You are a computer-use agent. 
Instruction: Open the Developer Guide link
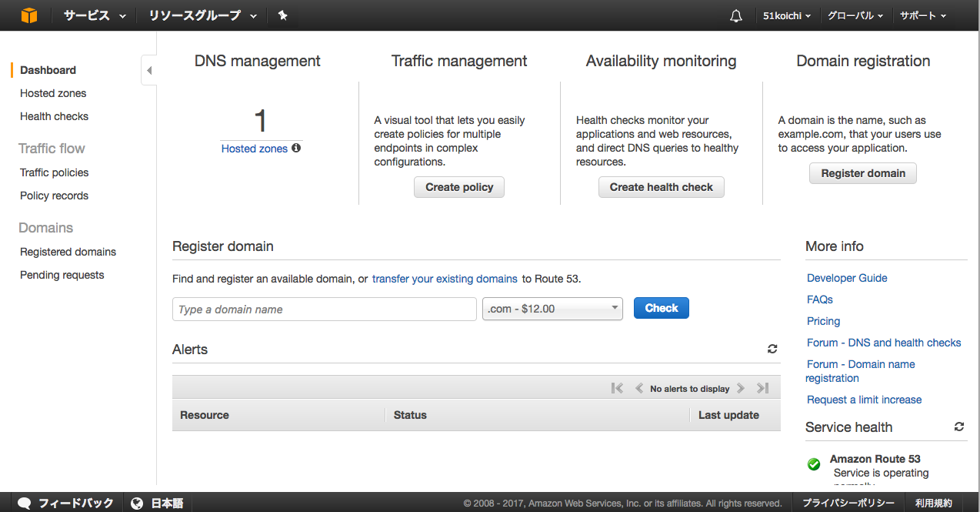click(847, 278)
